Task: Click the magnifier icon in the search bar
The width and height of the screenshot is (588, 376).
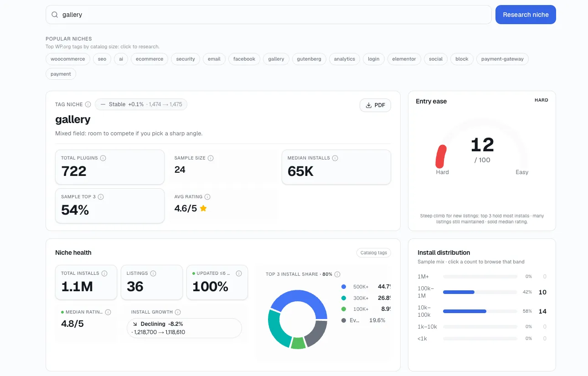Action: click(55, 15)
